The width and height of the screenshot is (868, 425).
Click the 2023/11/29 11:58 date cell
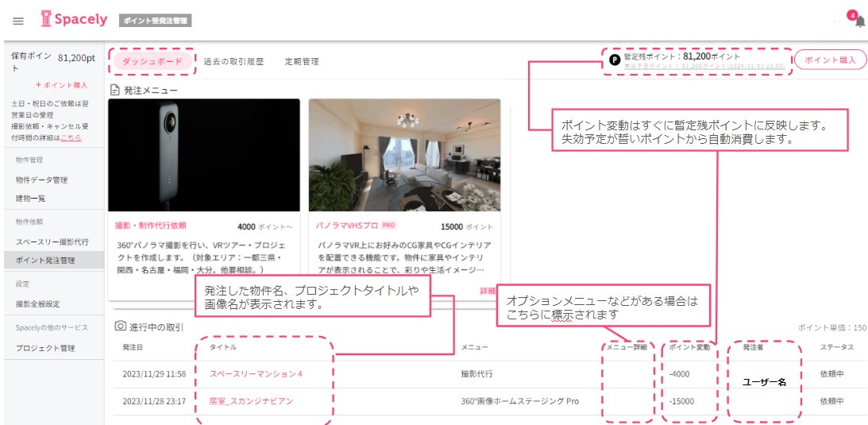[154, 373]
